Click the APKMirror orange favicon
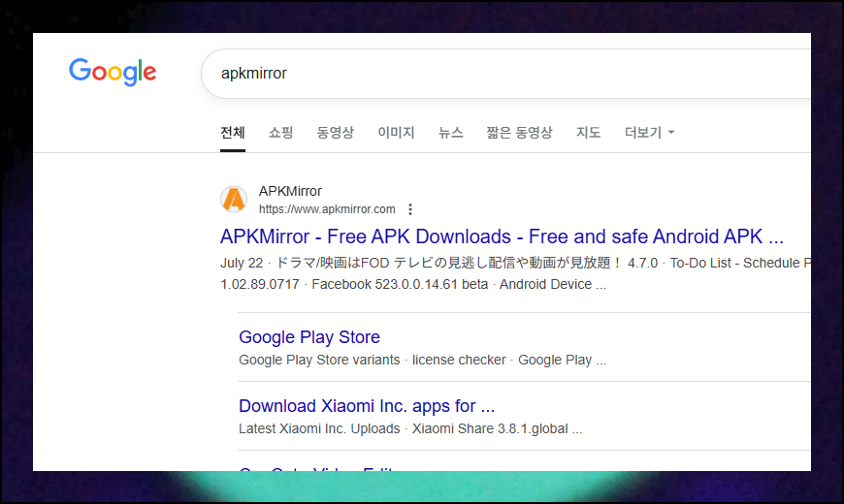The image size is (844, 504). click(x=234, y=200)
